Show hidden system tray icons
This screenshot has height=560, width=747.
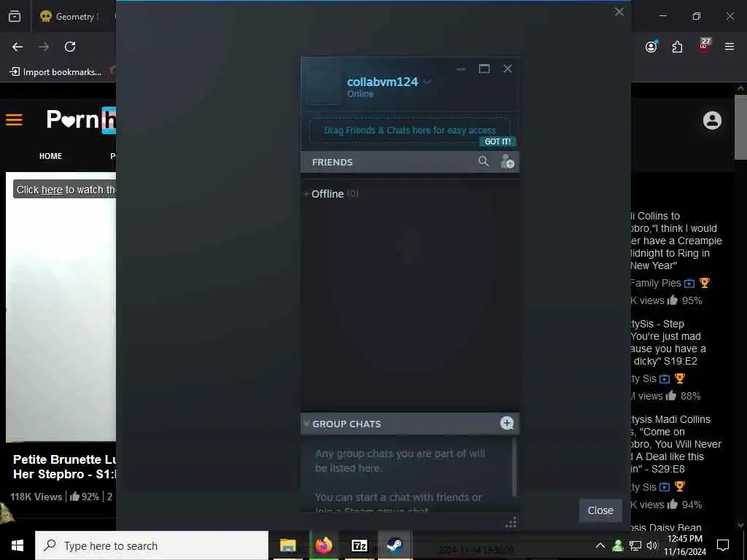coord(600,545)
